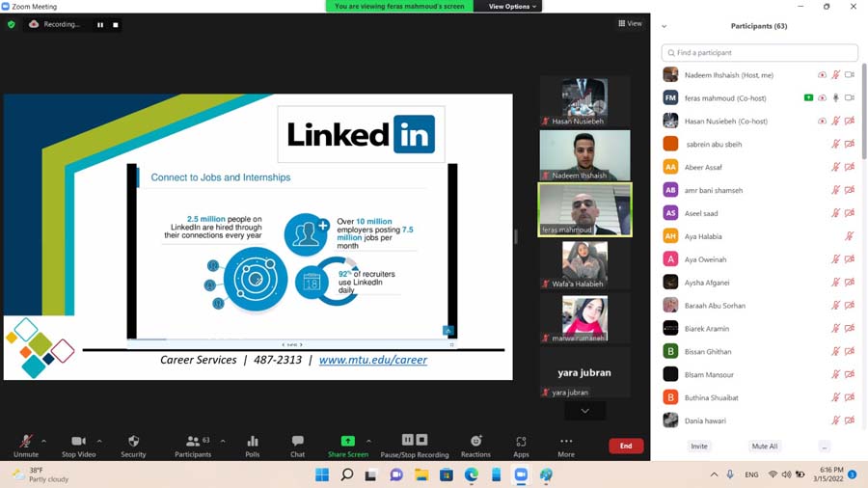Open audio options arrow next to Unmute
This screenshot has width=868, height=488.
point(43,441)
